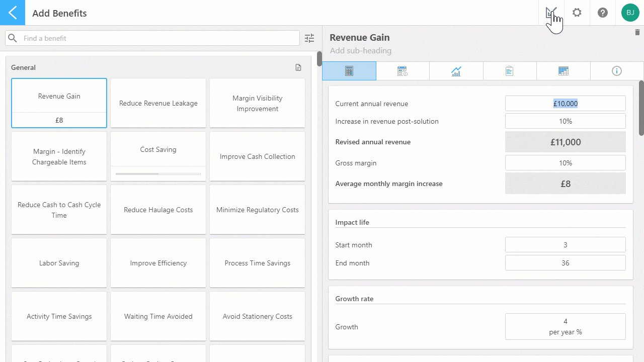The height and width of the screenshot is (362, 644).
Task: Open the info tab
Action: coord(617,71)
